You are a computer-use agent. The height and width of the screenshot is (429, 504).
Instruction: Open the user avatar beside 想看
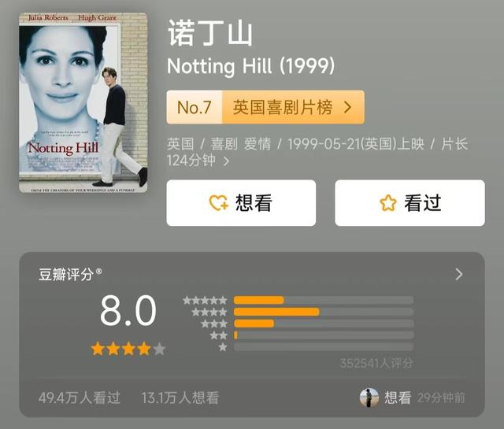[369, 398]
